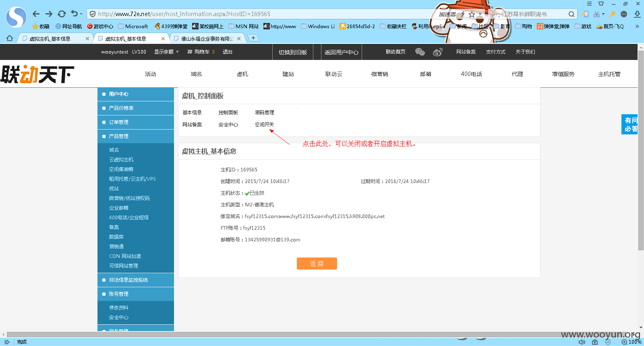Open 密码管理 in the control panel
This screenshot has width=644, height=346.
(265, 113)
